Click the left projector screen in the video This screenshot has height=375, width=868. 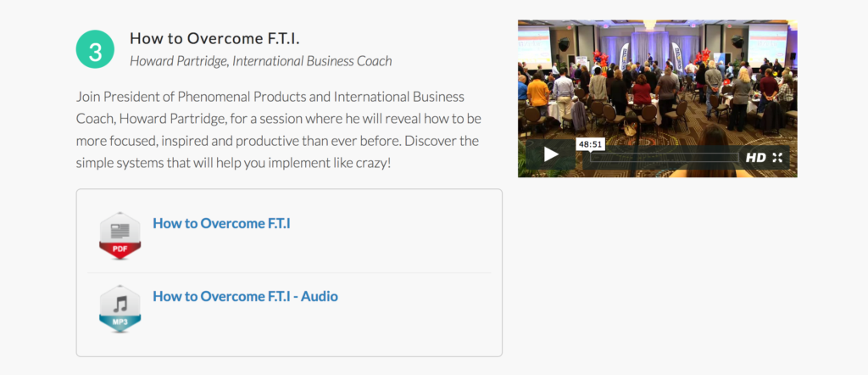pos(534,47)
